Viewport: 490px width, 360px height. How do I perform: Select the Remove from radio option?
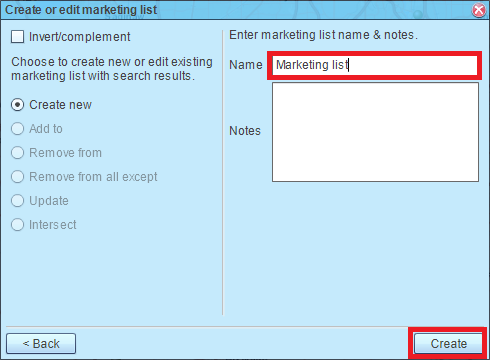17,153
